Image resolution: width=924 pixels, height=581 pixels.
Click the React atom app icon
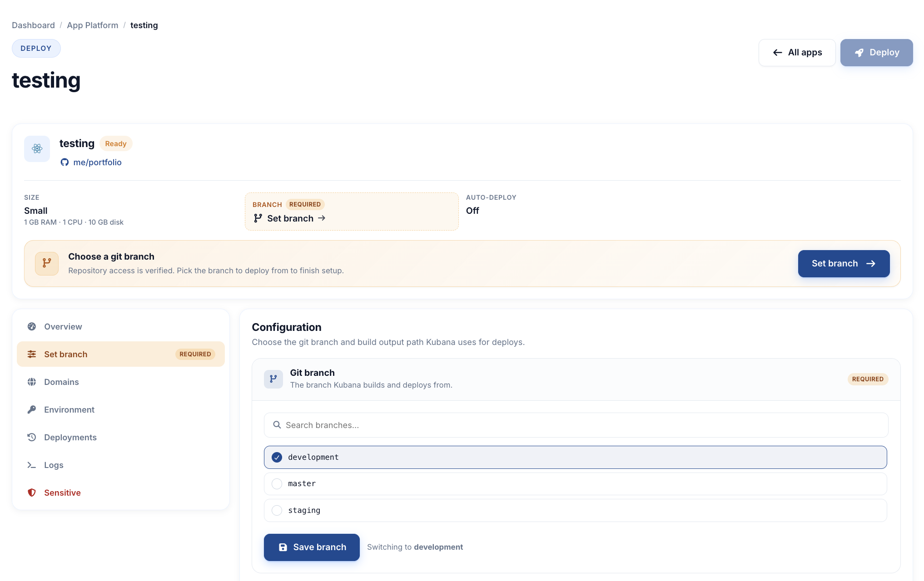tap(37, 148)
